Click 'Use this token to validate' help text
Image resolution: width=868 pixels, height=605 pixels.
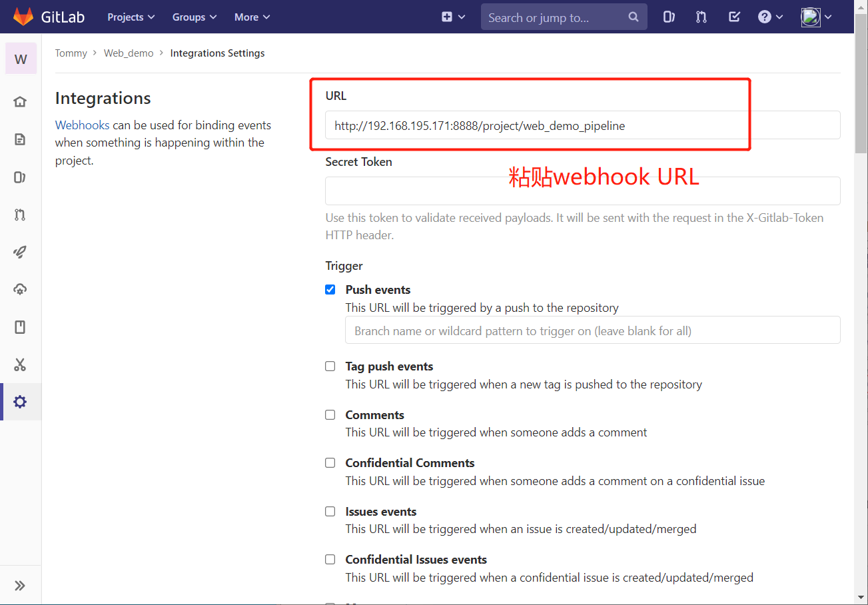coord(574,227)
